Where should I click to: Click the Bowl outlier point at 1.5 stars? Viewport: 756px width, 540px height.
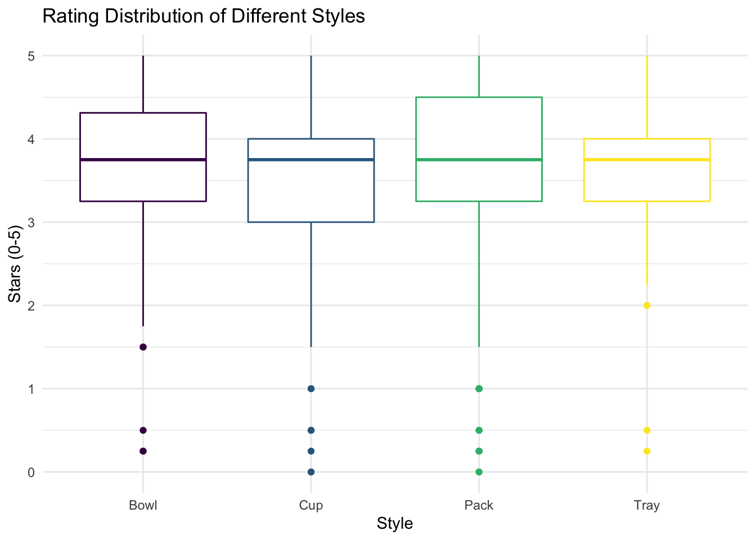coord(143,347)
